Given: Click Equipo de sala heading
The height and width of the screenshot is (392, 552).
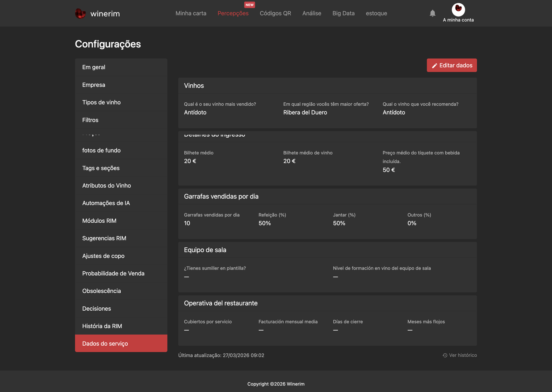Looking at the screenshot, I should coord(205,250).
